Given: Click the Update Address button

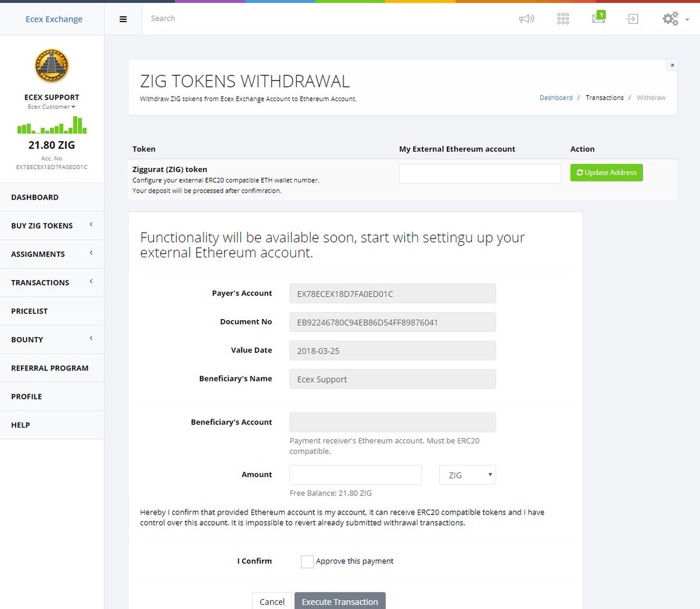Looking at the screenshot, I should (607, 173).
